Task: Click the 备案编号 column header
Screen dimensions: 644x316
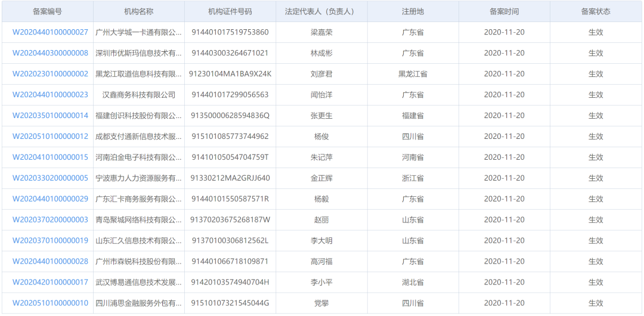Action: point(48,11)
